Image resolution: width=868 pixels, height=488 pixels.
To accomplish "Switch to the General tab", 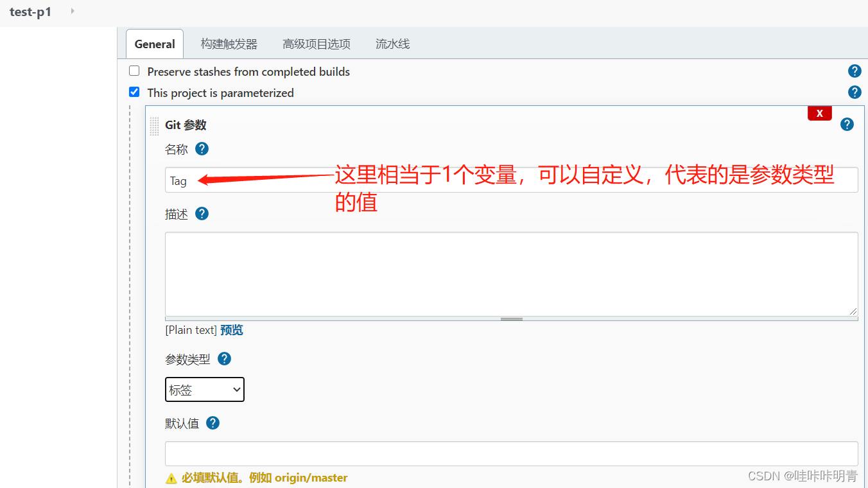I will 155,44.
